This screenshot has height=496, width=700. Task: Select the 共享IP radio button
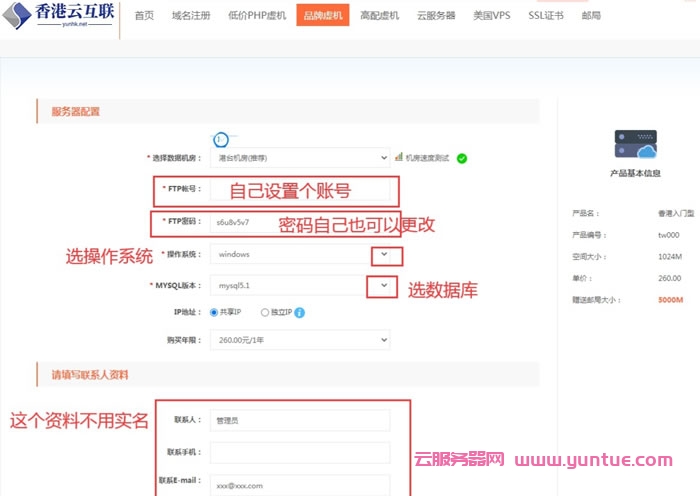point(214,313)
